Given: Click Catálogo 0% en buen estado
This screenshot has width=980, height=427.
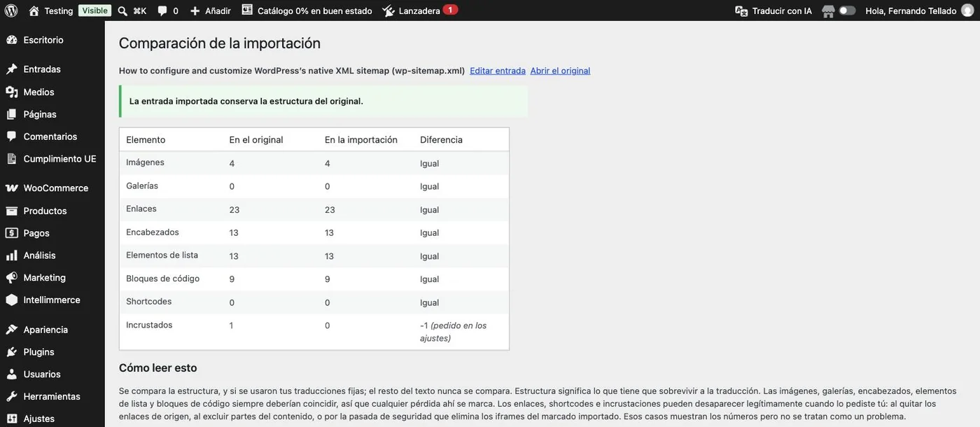Looking at the screenshot, I should (314, 10).
